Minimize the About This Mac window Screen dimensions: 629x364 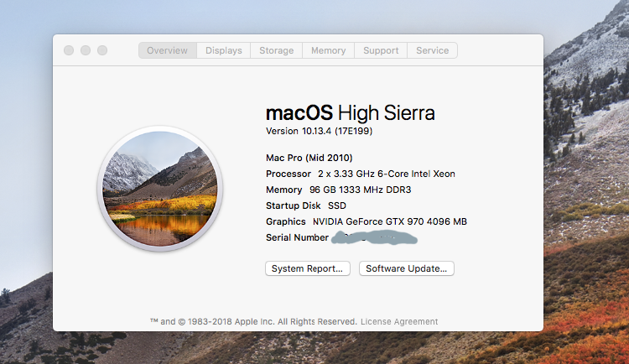86,50
